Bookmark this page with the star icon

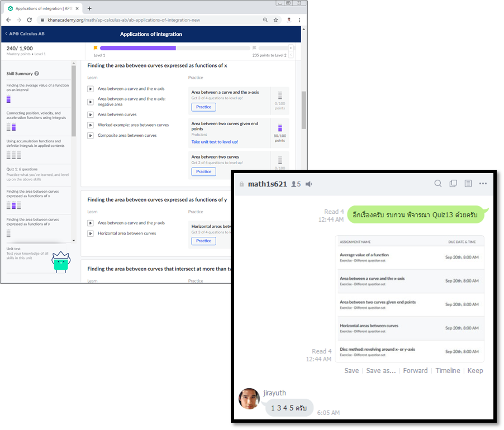click(276, 20)
